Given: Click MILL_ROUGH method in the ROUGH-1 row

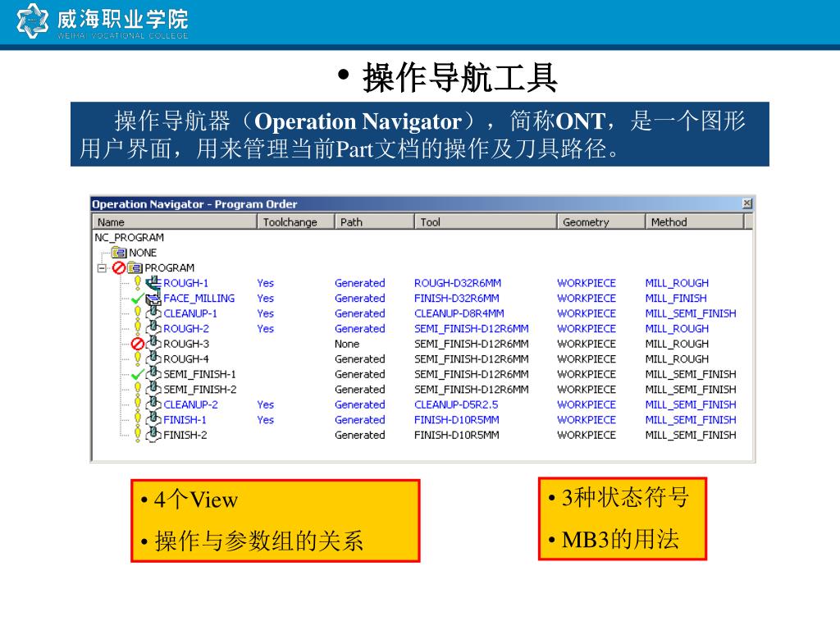Looking at the screenshot, I should (x=677, y=283).
